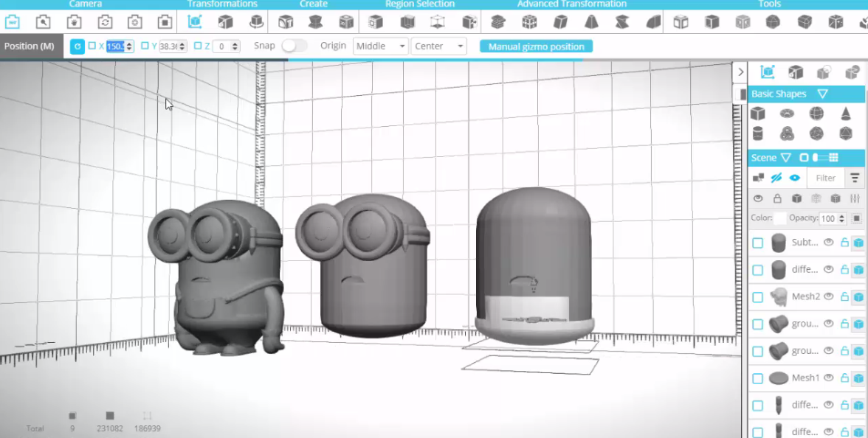Viewport: 868px width, 438px height.
Task: Open the Origin Center dropdown
Action: [439, 46]
